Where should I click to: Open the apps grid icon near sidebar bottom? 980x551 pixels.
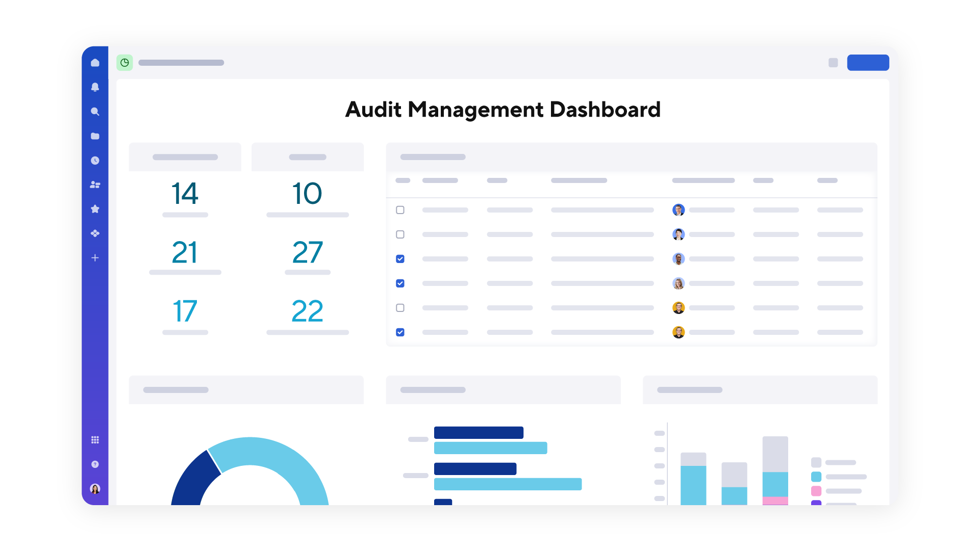pos(95,439)
